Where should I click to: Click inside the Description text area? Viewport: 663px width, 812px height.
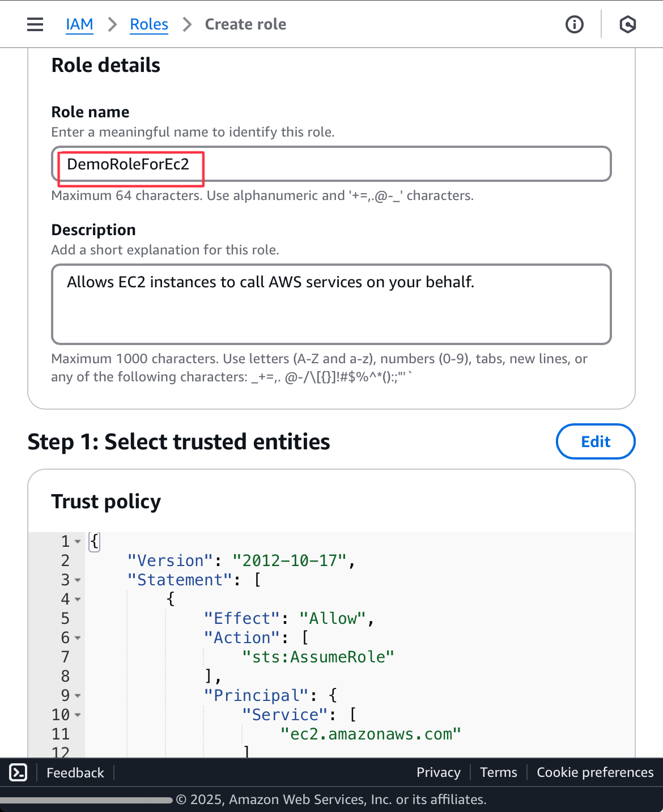(x=331, y=304)
